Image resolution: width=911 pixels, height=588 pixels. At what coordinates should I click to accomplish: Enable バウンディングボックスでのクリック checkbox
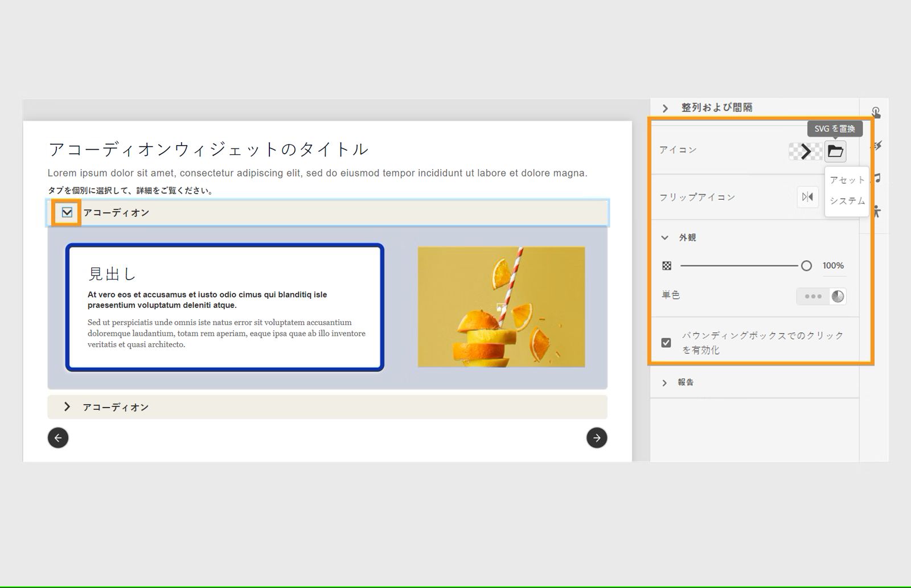click(x=666, y=342)
